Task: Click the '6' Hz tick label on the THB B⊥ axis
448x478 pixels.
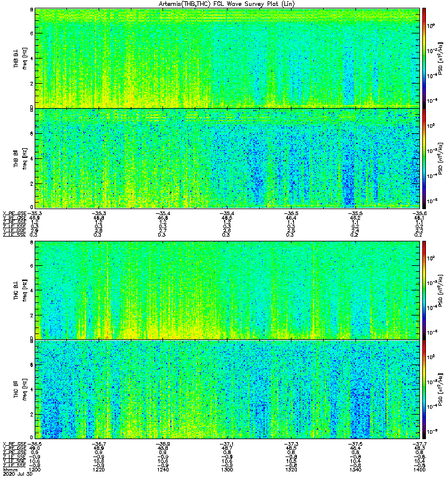Action: pos(32,33)
